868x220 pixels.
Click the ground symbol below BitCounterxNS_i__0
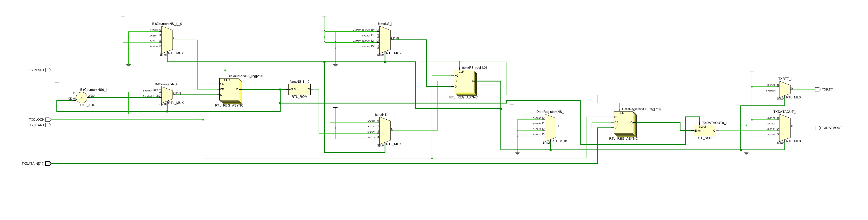pyautogui.click(x=128, y=65)
